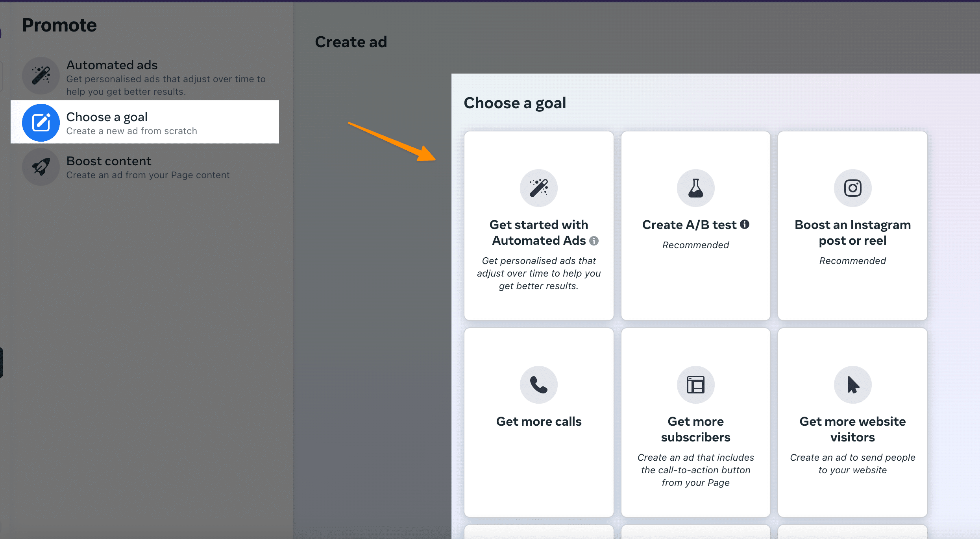Click the info icon next to Create A/B test

pos(745,224)
